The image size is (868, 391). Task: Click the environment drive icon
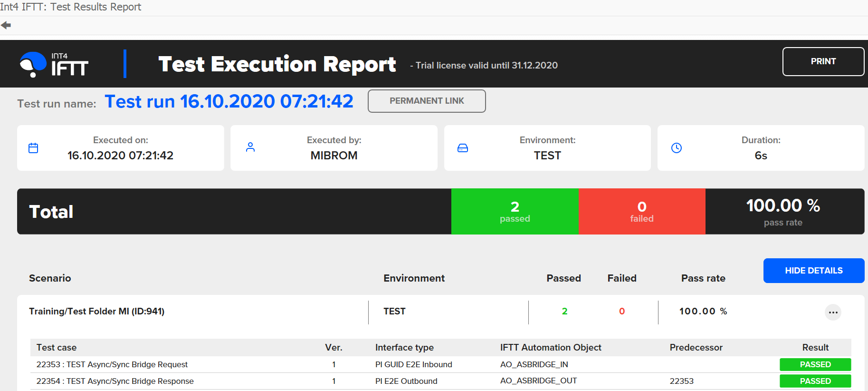[462, 148]
